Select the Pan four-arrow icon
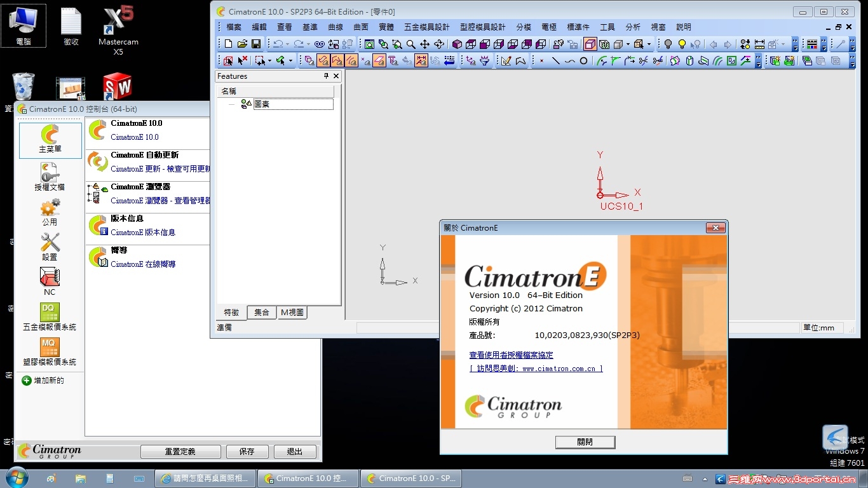 pyautogui.click(x=424, y=44)
